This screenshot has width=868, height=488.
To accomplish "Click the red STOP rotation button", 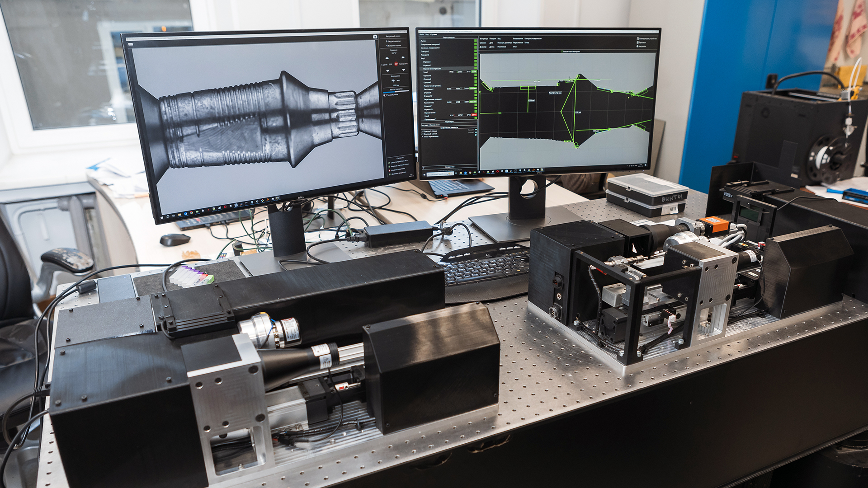I will pyautogui.click(x=396, y=64).
